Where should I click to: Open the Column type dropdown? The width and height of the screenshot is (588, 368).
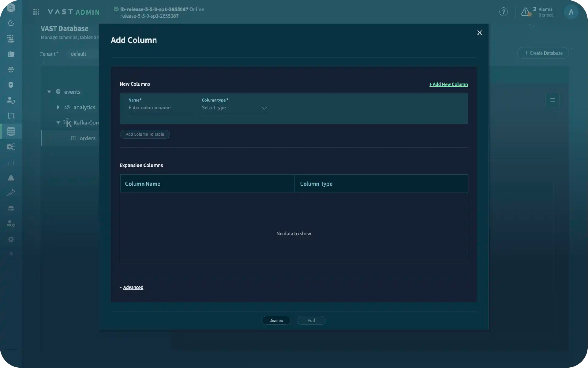coord(234,108)
